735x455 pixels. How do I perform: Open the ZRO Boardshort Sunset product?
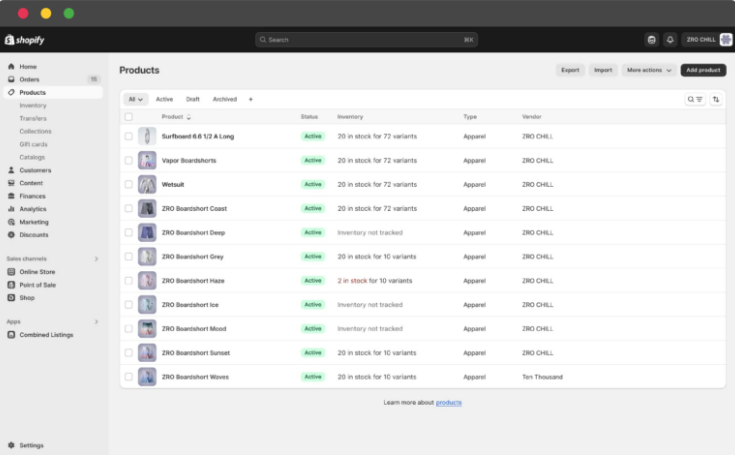click(x=196, y=353)
